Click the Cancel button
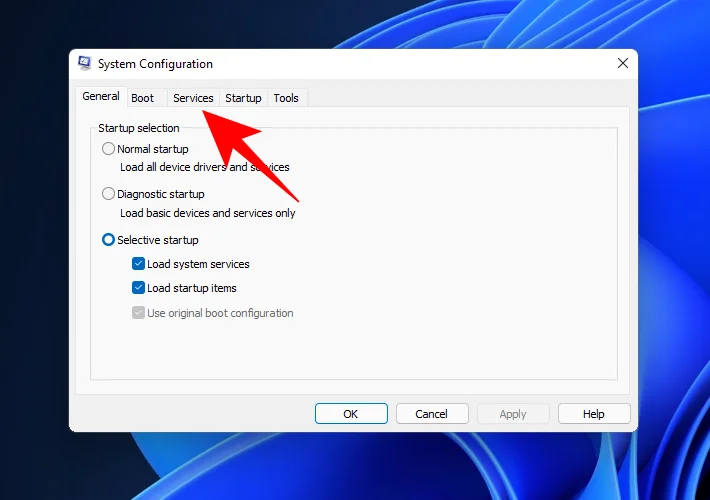 [x=432, y=414]
